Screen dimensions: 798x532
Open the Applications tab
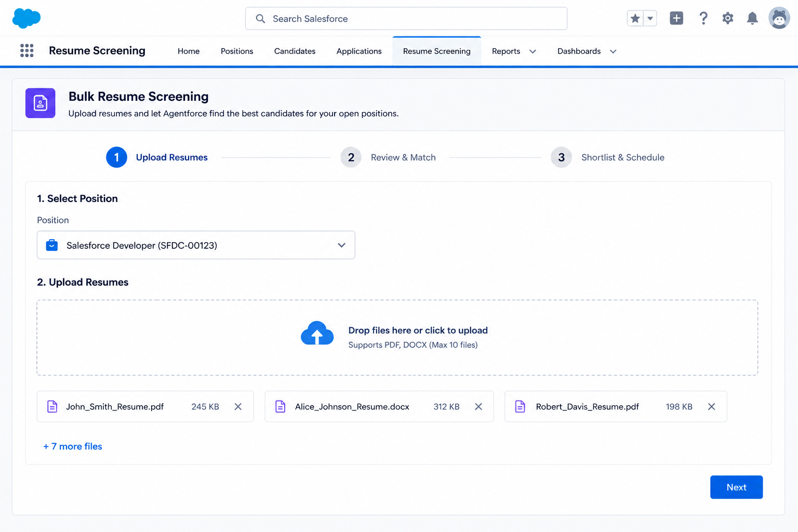(359, 51)
